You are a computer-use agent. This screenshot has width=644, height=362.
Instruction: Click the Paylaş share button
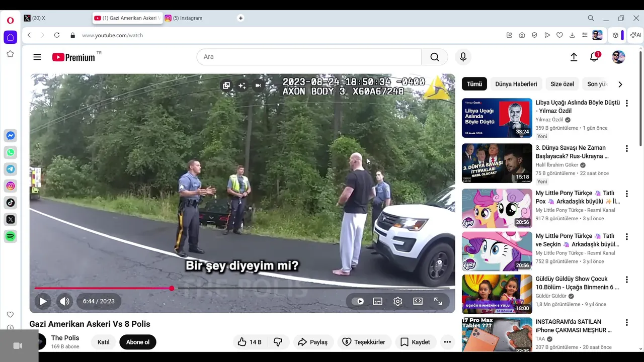(x=313, y=342)
